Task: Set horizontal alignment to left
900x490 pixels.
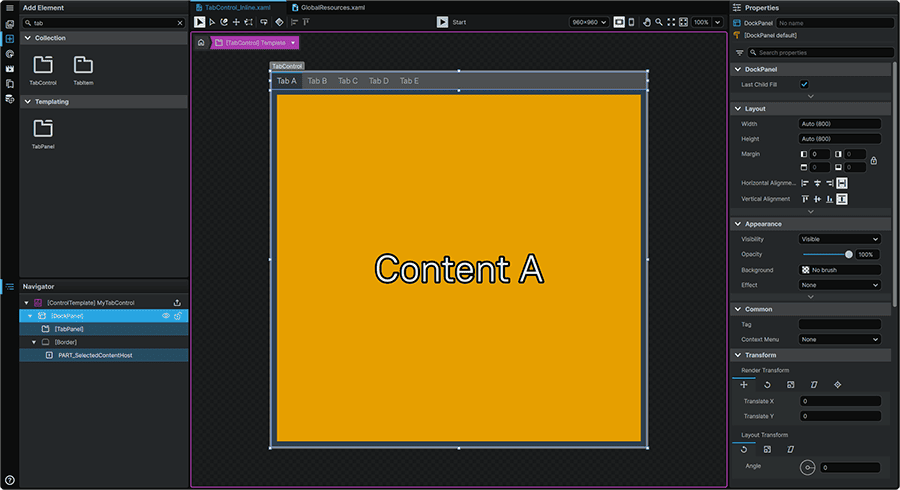Action: 805,183
